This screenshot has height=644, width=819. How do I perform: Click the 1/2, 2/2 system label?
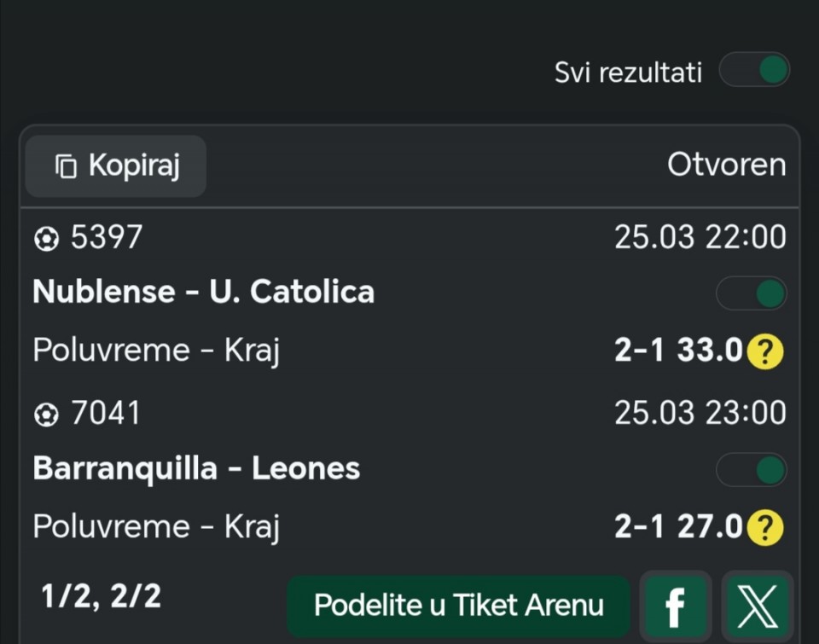click(x=101, y=596)
